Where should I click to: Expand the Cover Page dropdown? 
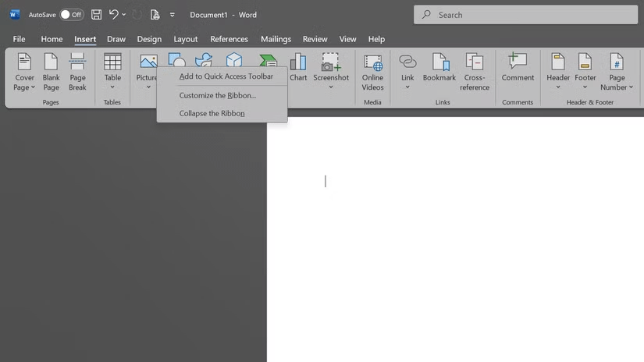tap(24, 72)
